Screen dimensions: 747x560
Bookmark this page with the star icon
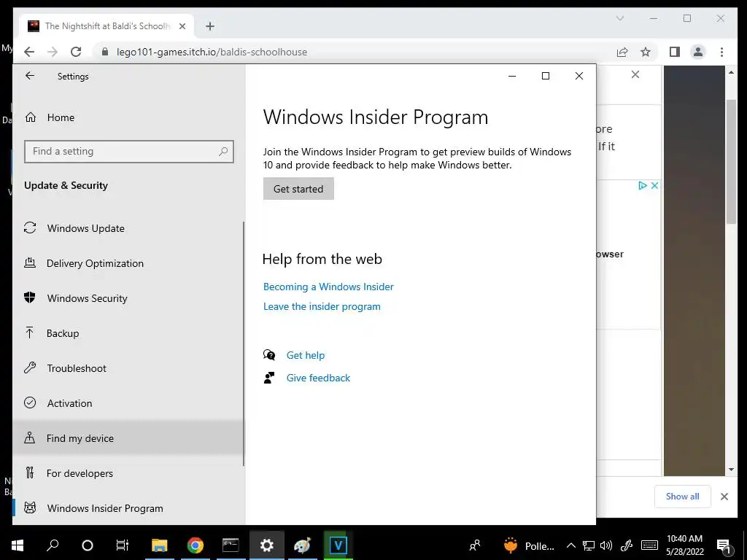point(645,52)
